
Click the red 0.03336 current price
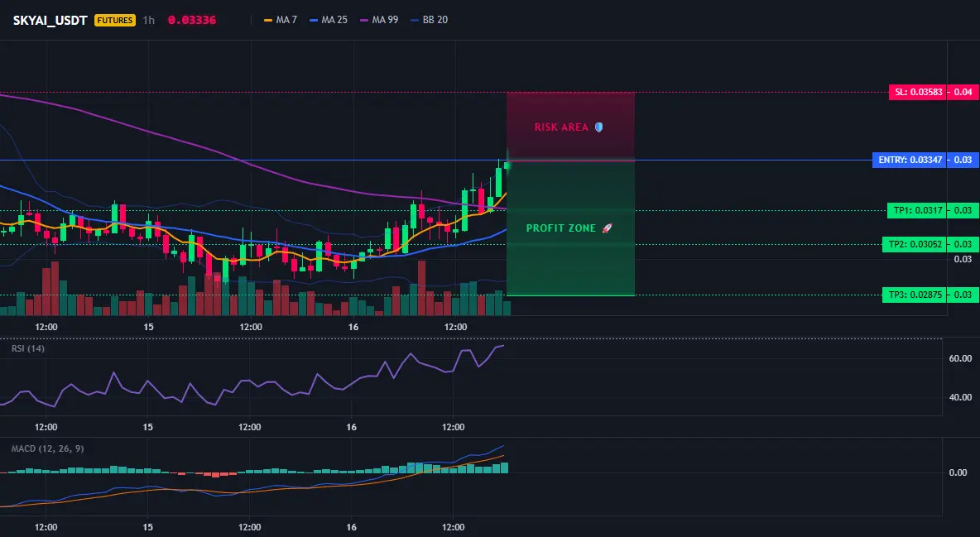[192, 20]
